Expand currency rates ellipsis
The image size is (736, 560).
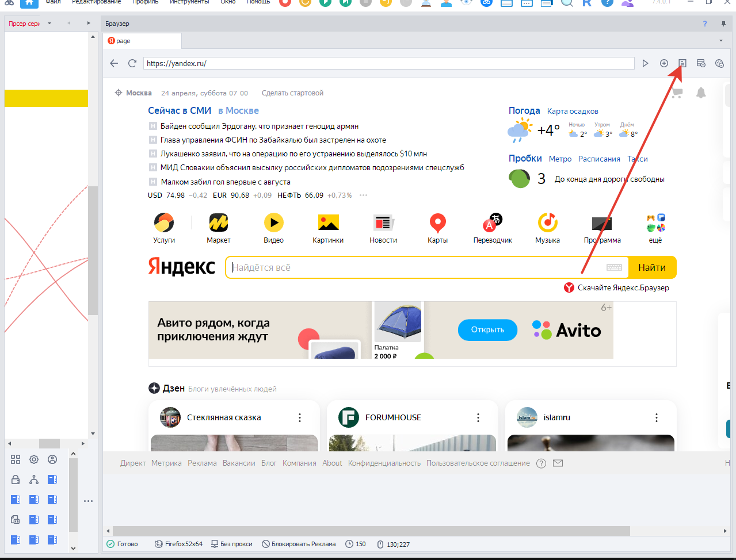click(x=363, y=195)
